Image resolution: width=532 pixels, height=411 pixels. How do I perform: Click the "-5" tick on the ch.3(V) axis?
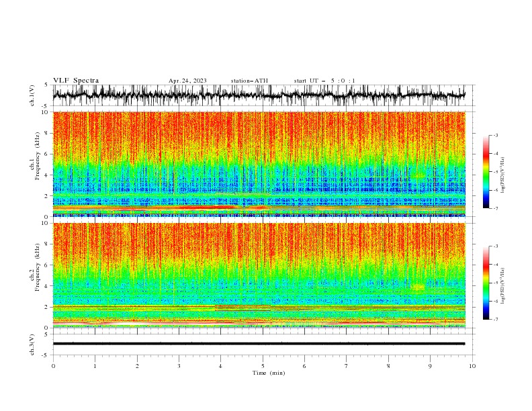point(45,355)
